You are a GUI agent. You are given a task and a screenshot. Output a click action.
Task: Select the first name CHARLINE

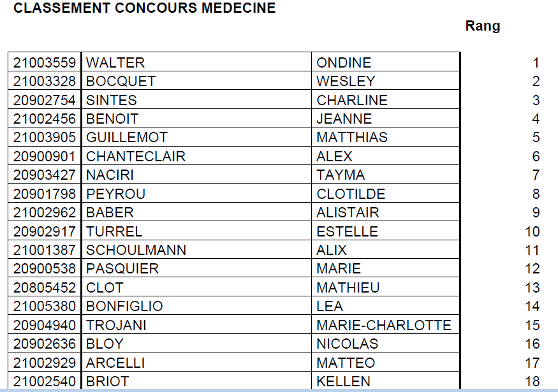click(352, 100)
